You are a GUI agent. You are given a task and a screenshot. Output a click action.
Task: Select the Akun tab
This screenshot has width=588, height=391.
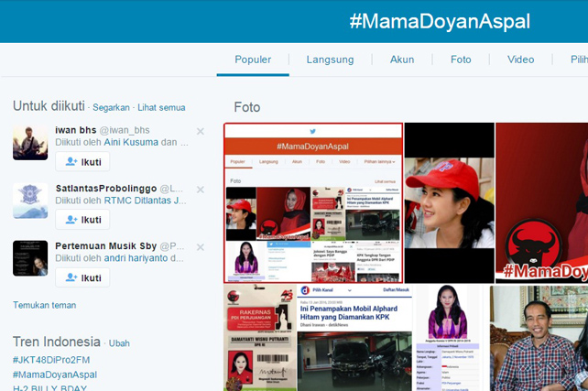pyautogui.click(x=402, y=60)
